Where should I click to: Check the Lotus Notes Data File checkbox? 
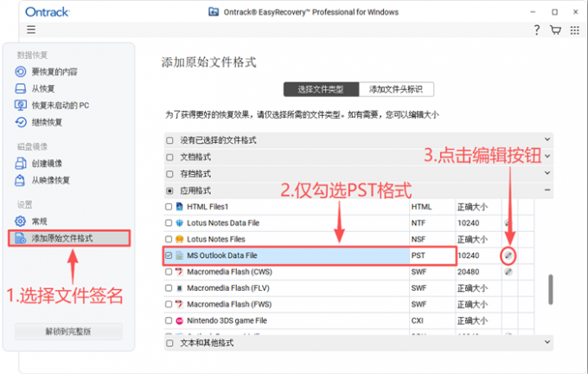coord(169,223)
